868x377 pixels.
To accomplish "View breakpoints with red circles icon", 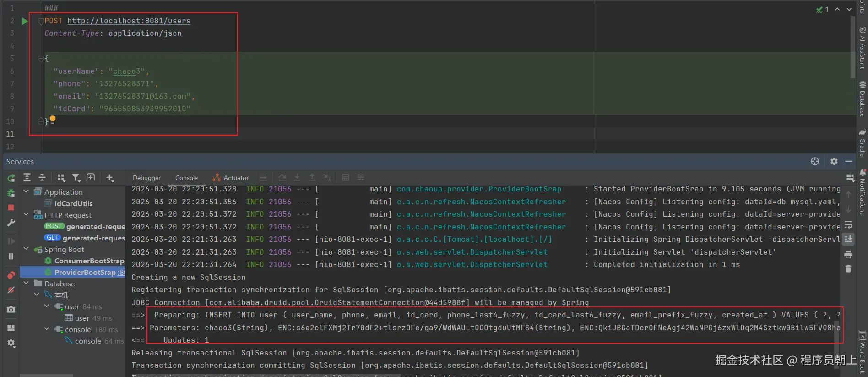I will click(11, 275).
